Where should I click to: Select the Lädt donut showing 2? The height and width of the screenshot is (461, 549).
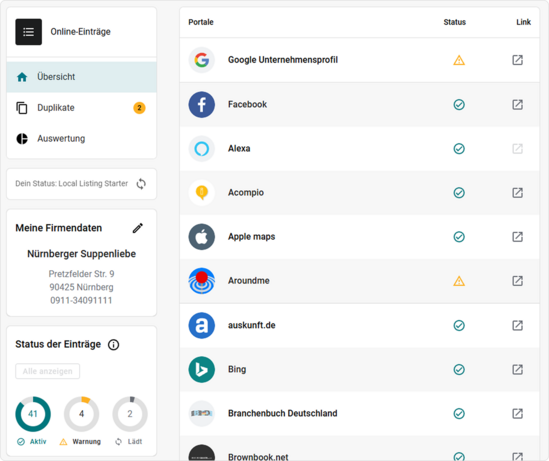(x=130, y=414)
